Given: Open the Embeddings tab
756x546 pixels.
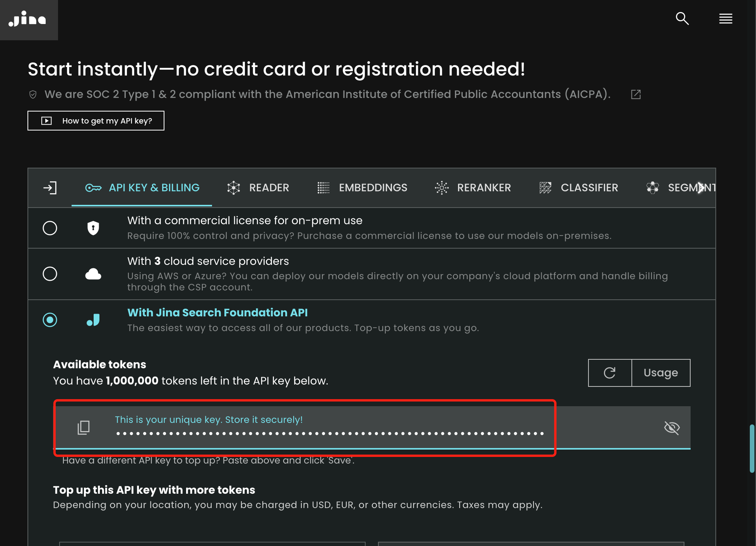Looking at the screenshot, I should [x=362, y=188].
